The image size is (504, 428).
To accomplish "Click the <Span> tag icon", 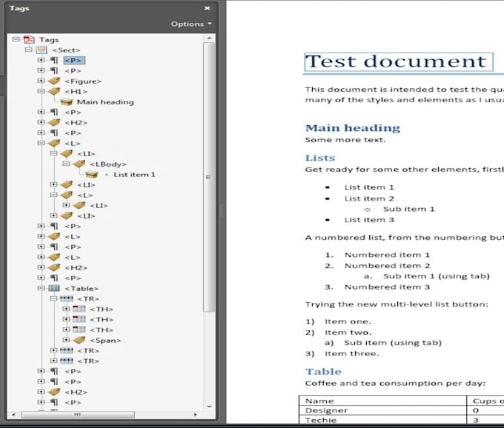I will coord(79,340).
